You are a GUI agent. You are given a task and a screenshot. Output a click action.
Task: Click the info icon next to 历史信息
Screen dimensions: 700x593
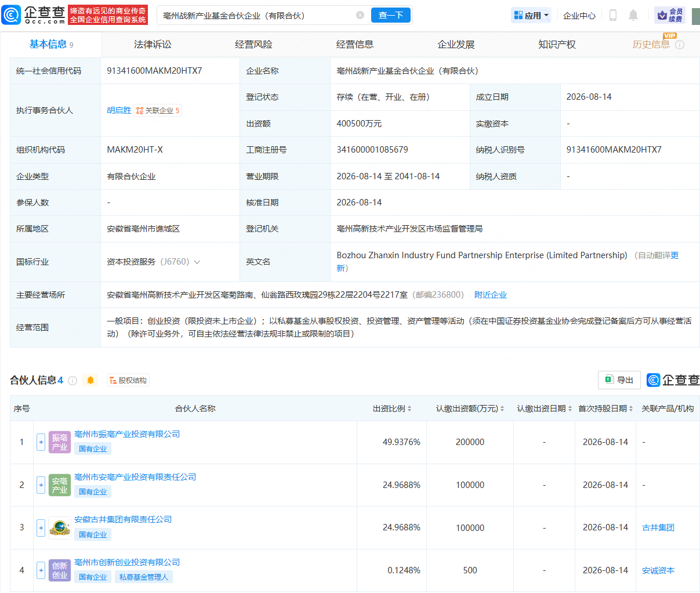[680, 45]
